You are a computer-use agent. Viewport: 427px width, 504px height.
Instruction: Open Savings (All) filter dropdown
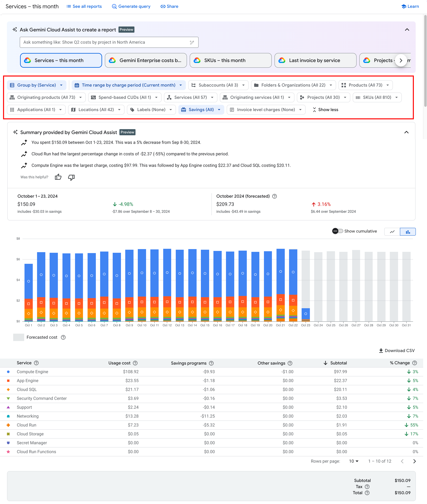(201, 110)
